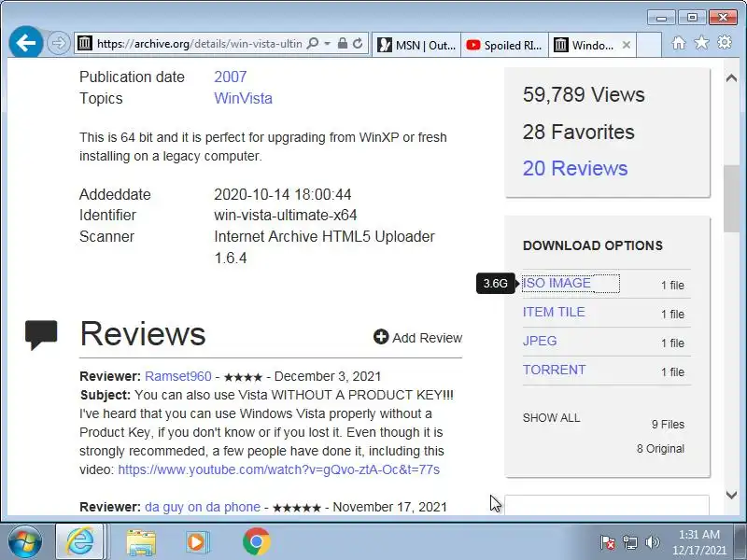This screenshot has height=560, width=747.
Task: Click the security lock icon
Action: pos(342,43)
